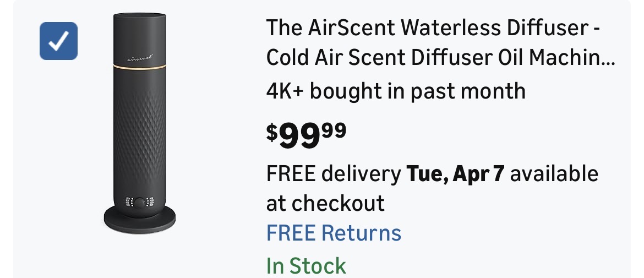This screenshot has width=644, height=278.
Task: Click the control dial on the diffuser image
Action: pyautogui.click(x=140, y=203)
